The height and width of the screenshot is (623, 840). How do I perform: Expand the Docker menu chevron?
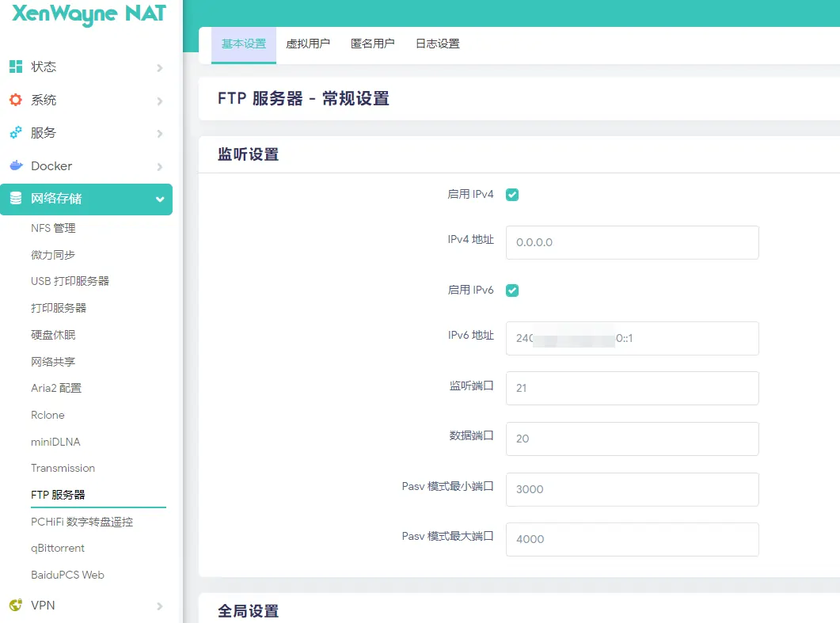pos(160,166)
